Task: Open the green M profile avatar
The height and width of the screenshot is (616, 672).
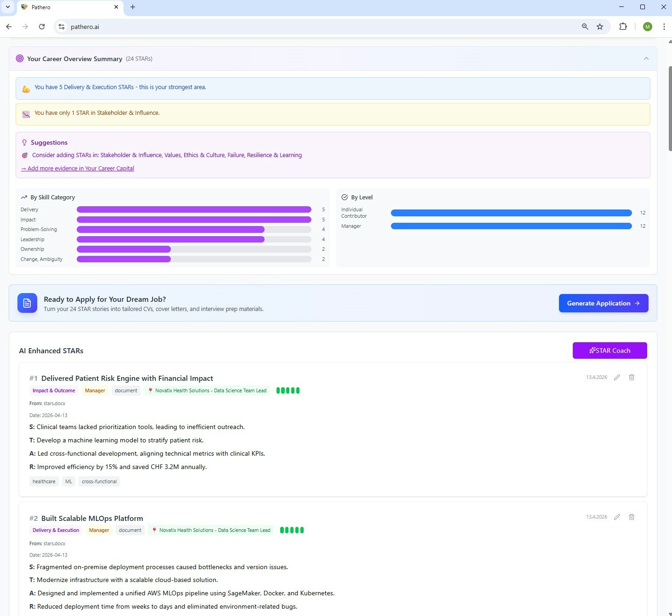Action: point(648,27)
